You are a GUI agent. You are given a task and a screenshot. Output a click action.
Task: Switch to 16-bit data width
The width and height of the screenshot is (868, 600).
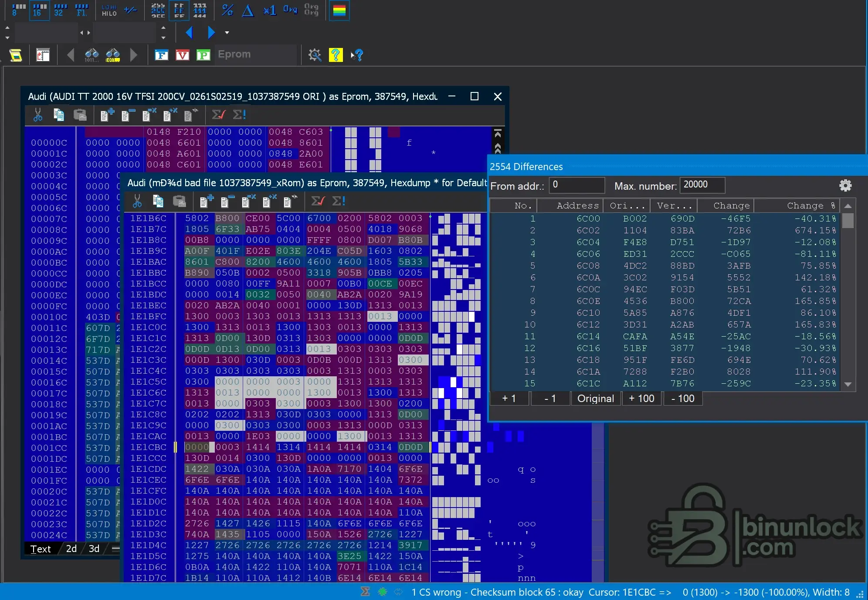coord(39,10)
